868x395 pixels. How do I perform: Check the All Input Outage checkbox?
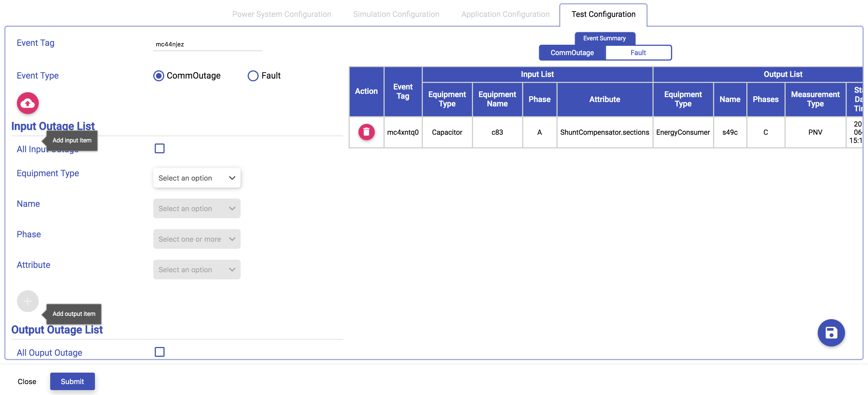coord(160,149)
